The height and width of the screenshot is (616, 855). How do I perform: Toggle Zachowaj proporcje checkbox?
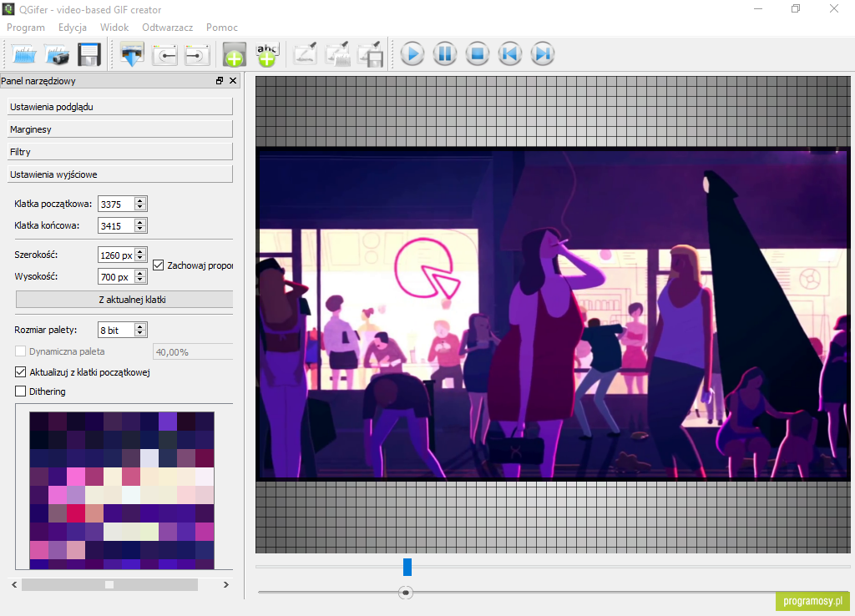[x=158, y=265]
